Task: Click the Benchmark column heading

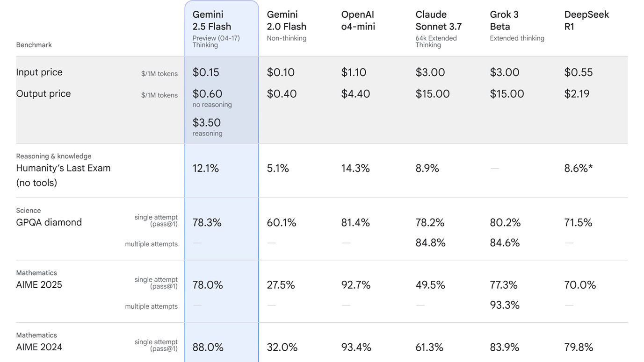Action: (34, 45)
